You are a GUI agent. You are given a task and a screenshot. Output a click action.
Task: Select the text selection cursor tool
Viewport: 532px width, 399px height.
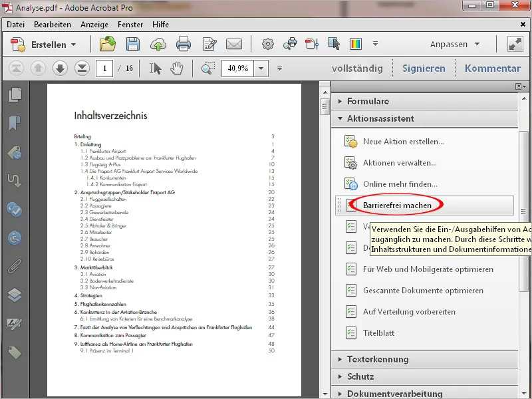(156, 68)
